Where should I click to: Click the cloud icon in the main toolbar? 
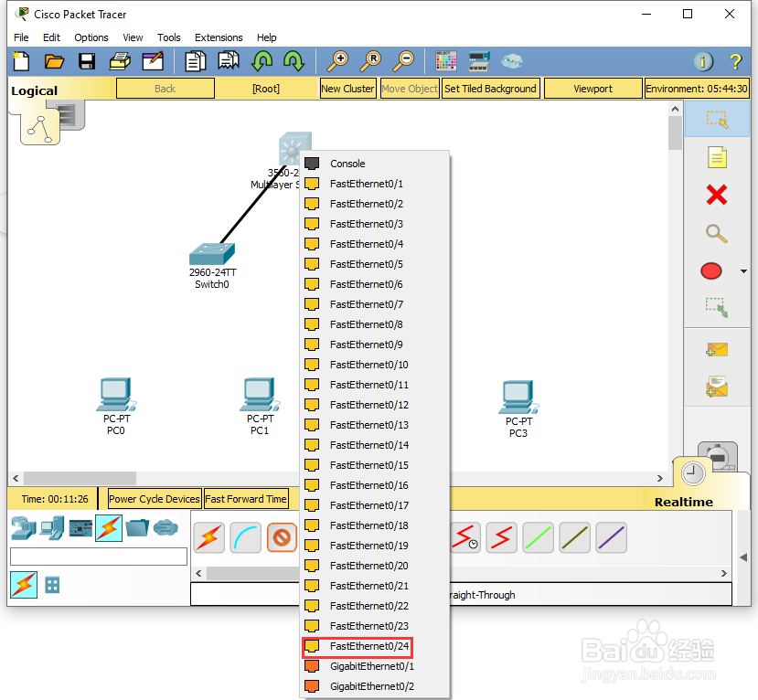[511, 61]
